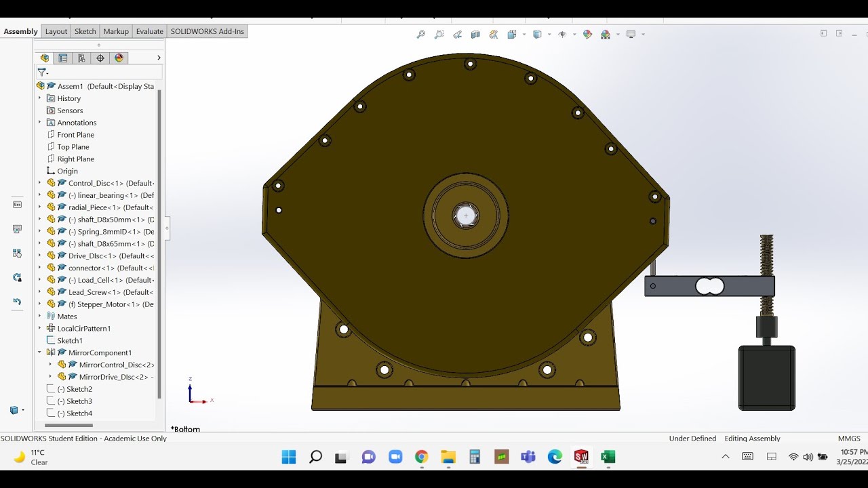Click the View Orientation cube icon

click(511, 34)
